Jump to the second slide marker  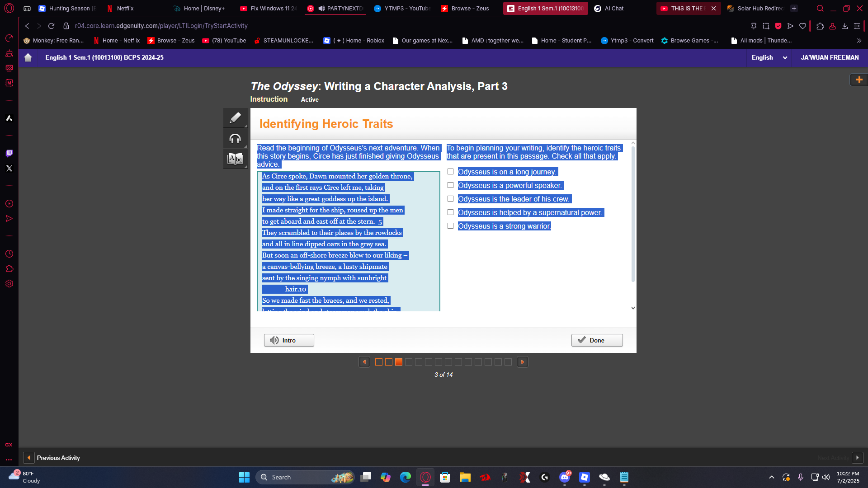coord(389,362)
